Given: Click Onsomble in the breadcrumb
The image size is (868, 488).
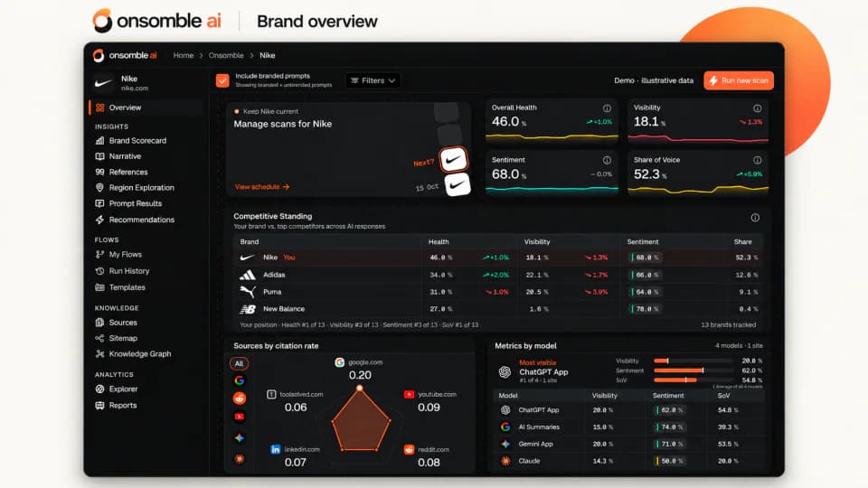Looking at the screenshot, I should (226, 55).
